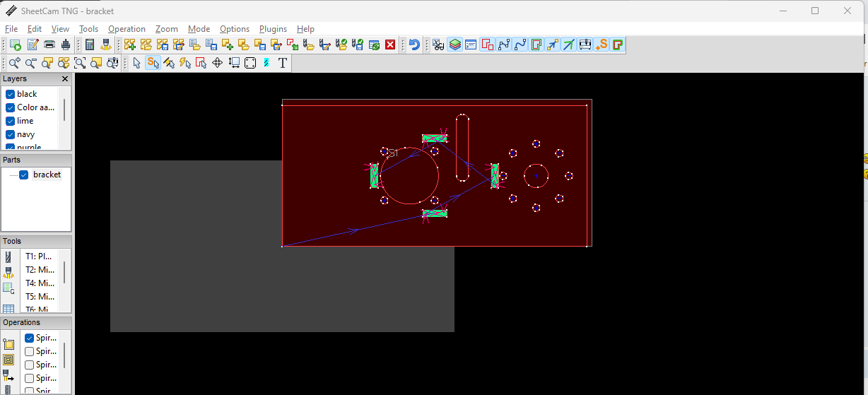Open the calculator tool icon

(x=90, y=45)
